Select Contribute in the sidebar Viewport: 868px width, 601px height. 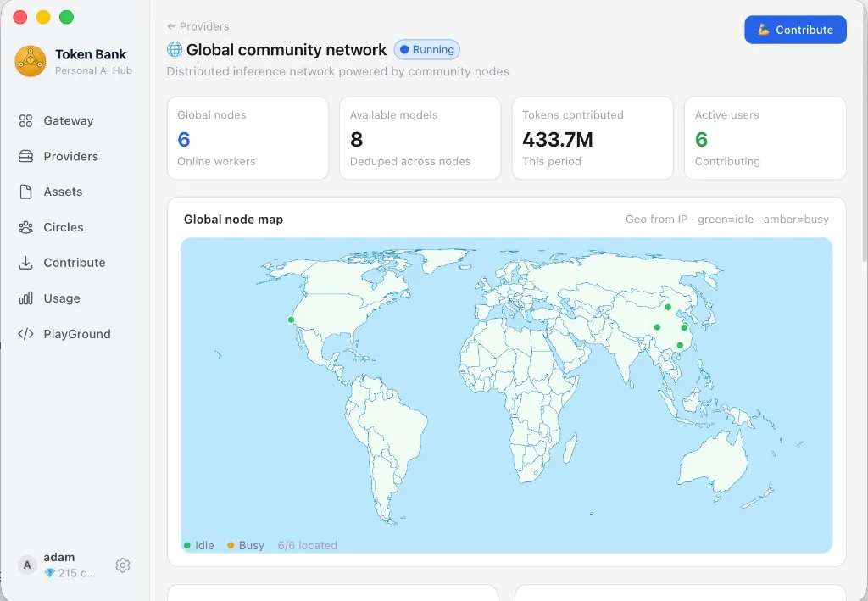tap(75, 263)
